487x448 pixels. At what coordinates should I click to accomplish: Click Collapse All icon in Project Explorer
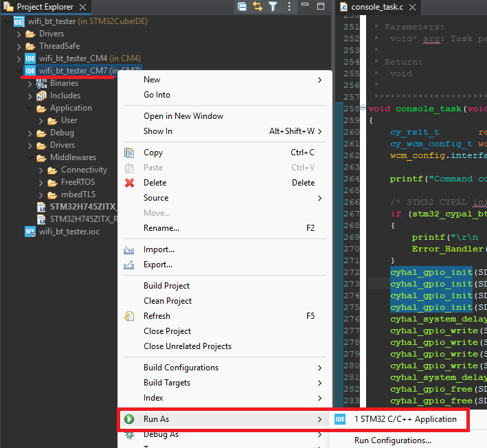pyautogui.click(x=242, y=7)
